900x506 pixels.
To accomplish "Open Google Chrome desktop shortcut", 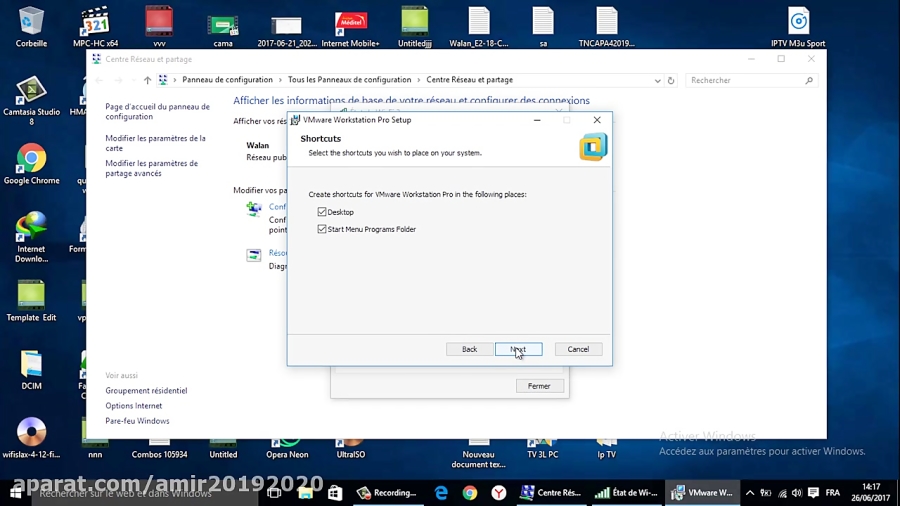I will point(31,164).
